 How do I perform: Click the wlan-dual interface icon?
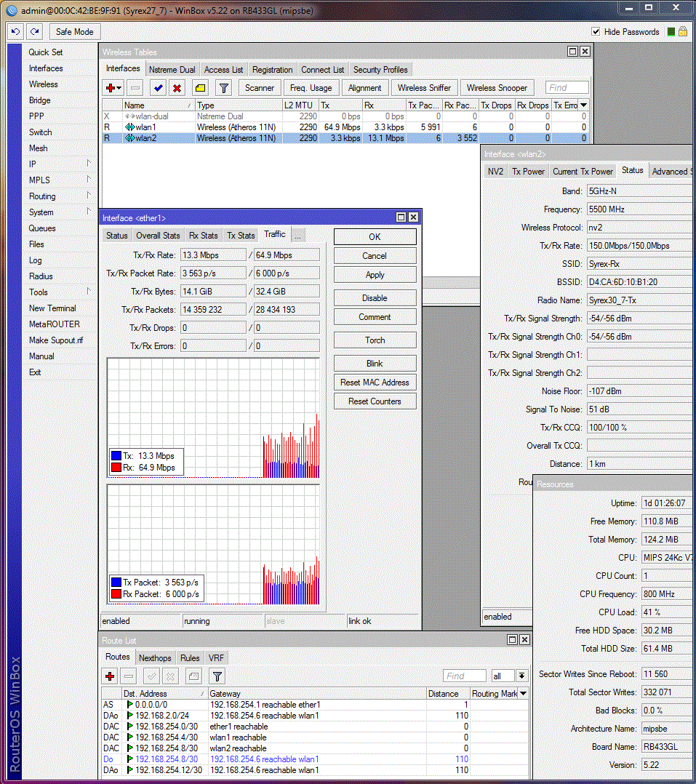click(130, 116)
